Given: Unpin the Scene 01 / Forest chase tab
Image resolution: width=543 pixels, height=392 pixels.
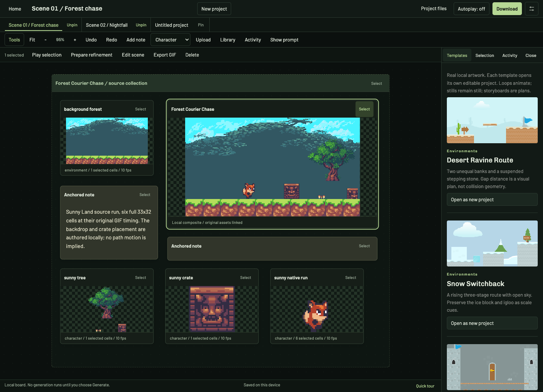Looking at the screenshot, I should coord(72,25).
